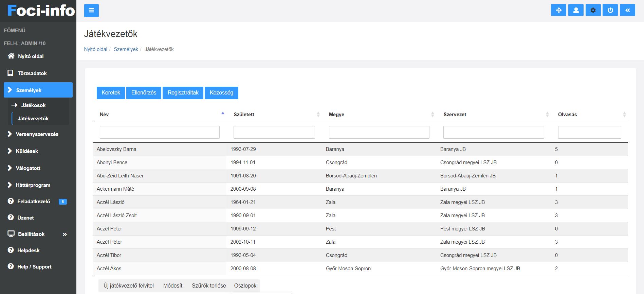
Task: Click the four-arrow move icon in header
Action: [558, 10]
